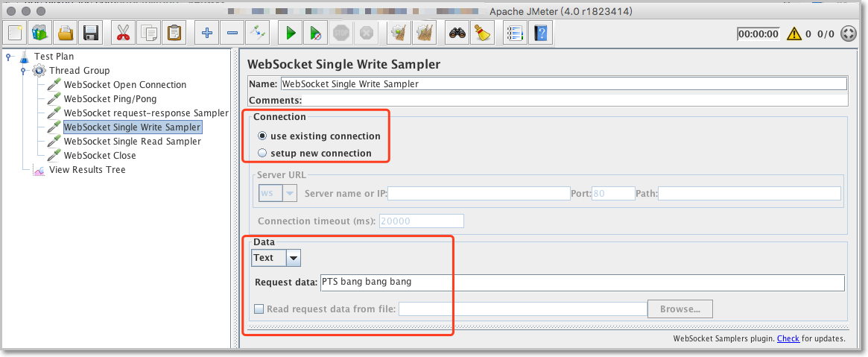Start the test with the no-pauses icon
The height and width of the screenshot is (357, 868).
pyautogui.click(x=316, y=34)
